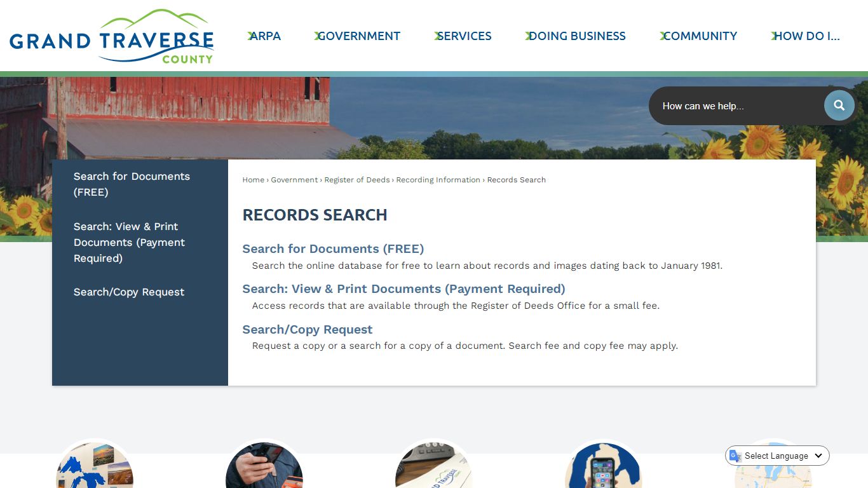Click the smartphone on Michigan map thumbnail

coord(603,465)
